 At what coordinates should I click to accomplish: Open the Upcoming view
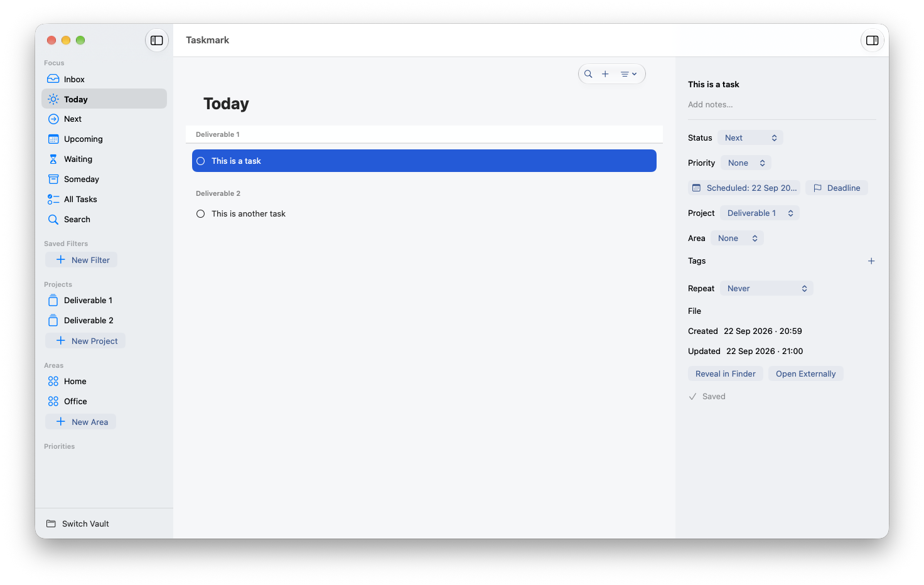click(x=104, y=139)
